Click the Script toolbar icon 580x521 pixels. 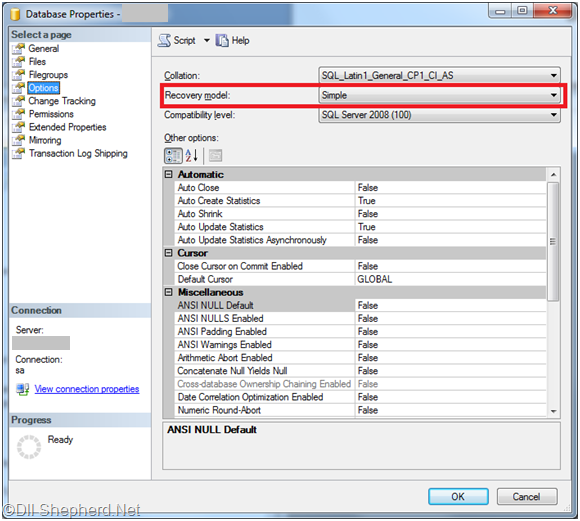pyautogui.click(x=164, y=40)
